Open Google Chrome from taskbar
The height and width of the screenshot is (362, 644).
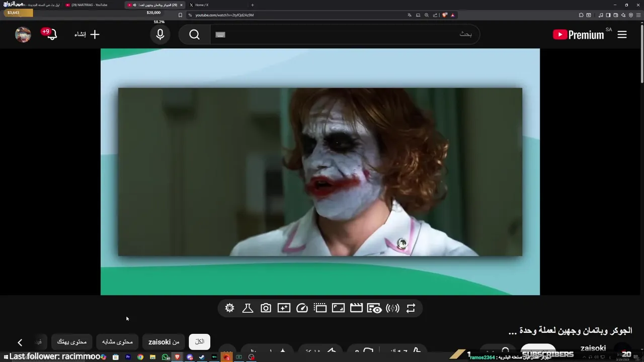click(140, 357)
